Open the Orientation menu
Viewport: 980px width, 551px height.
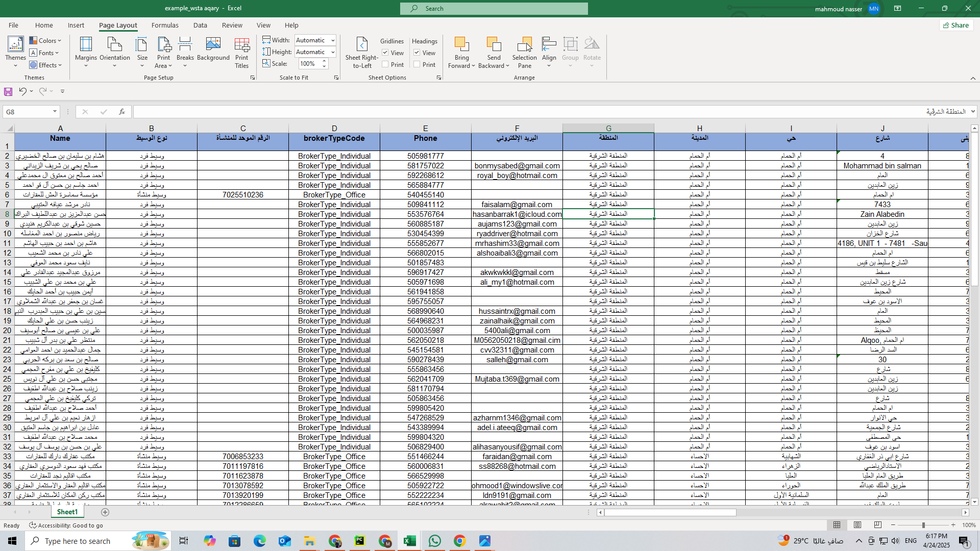[115, 52]
